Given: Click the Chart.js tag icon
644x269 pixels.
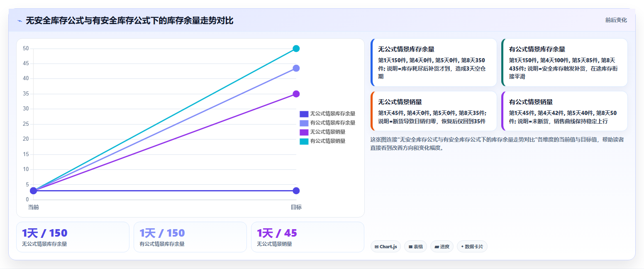Looking at the screenshot, I should 376,247.
